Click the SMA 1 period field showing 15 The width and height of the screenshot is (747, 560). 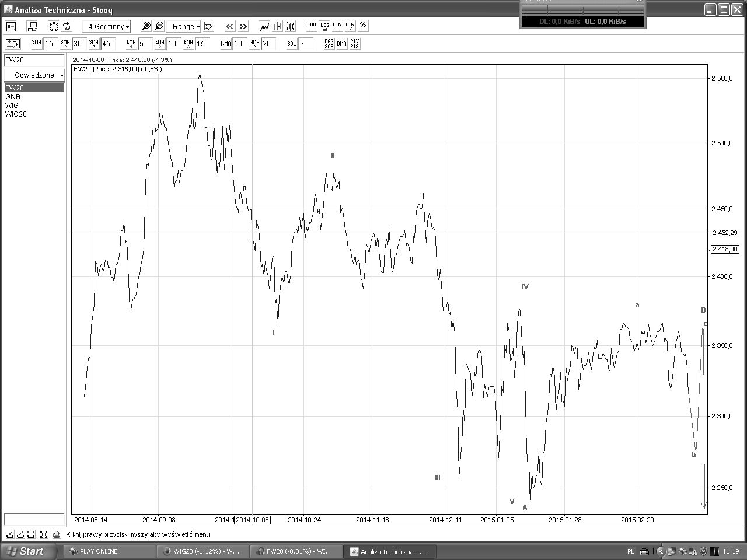50,44
